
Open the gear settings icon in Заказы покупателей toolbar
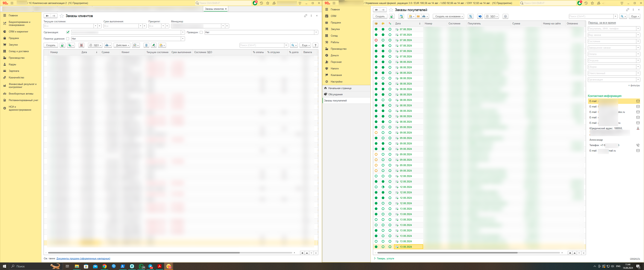[505, 16]
